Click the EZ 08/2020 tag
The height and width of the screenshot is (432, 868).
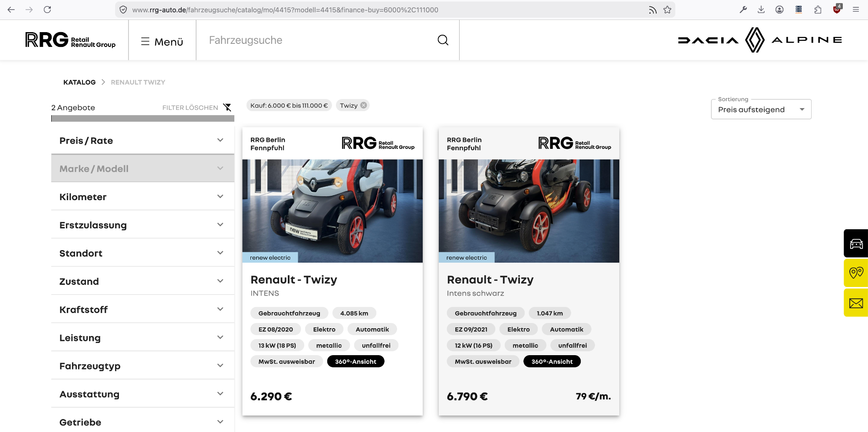click(x=276, y=329)
